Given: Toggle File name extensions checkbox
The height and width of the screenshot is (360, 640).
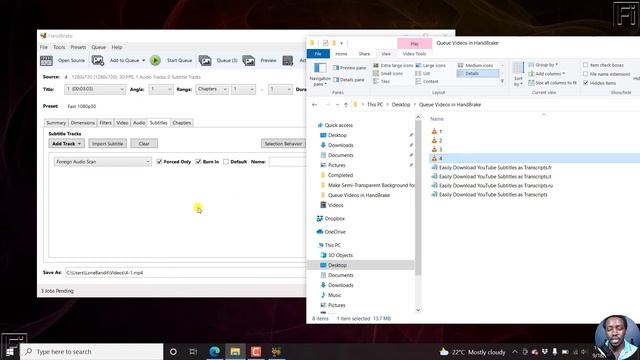Looking at the screenshot, I should pos(586,74).
